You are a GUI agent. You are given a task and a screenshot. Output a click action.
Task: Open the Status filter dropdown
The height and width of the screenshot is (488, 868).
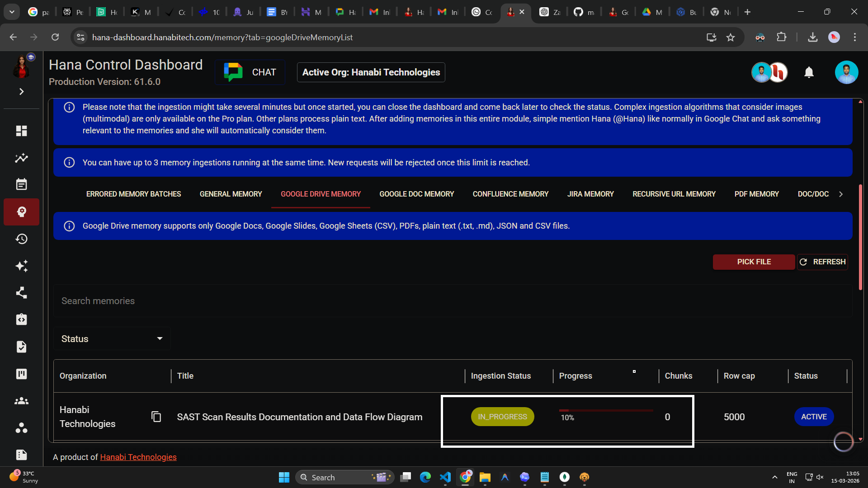click(x=112, y=339)
